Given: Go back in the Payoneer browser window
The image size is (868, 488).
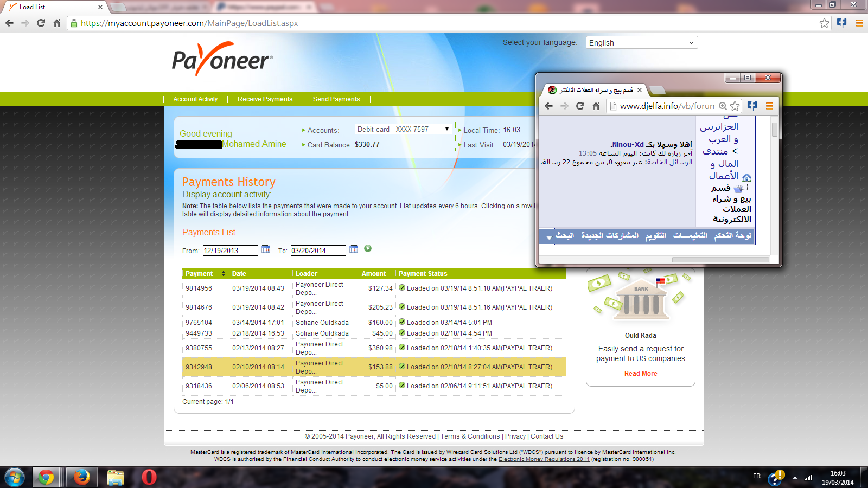Looking at the screenshot, I should (9, 23).
